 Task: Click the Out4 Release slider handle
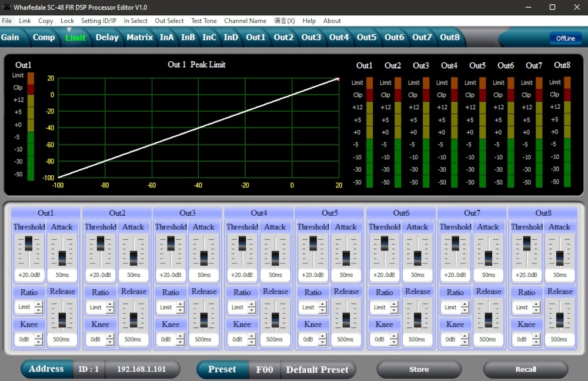[x=275, y=320]
